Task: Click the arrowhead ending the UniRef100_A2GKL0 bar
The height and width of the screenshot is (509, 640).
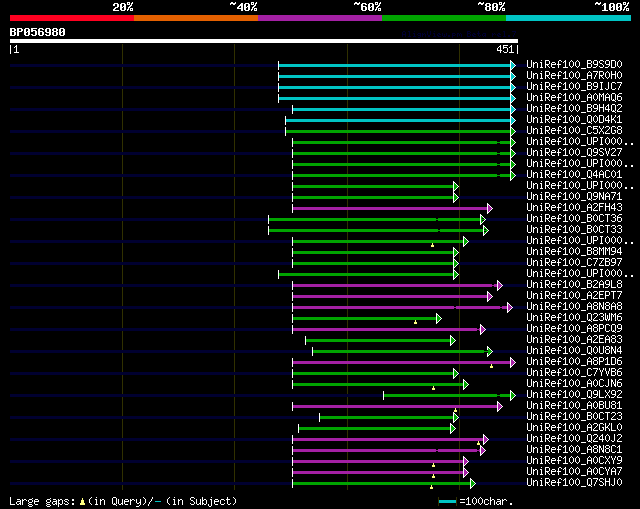Action: coord(453,428)
